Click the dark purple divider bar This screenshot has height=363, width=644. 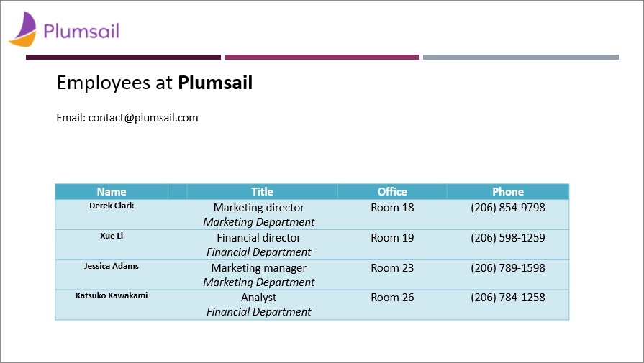click(x=123, y=57)
